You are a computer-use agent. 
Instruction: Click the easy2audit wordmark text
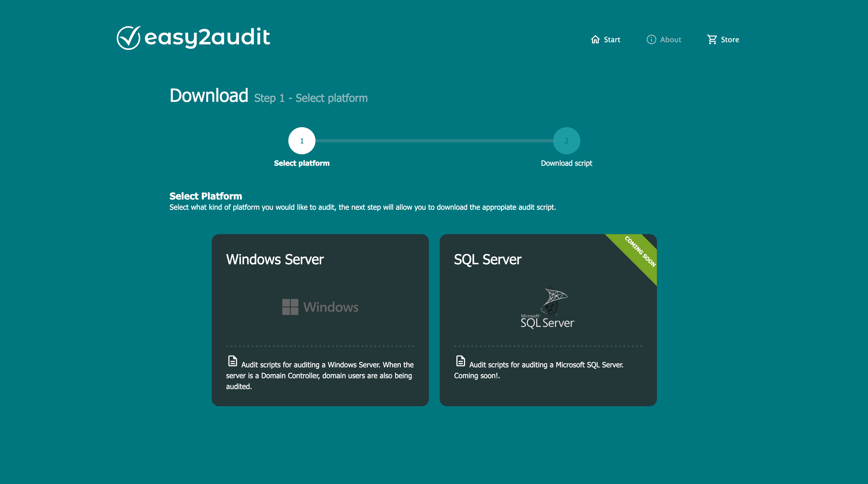207,37
